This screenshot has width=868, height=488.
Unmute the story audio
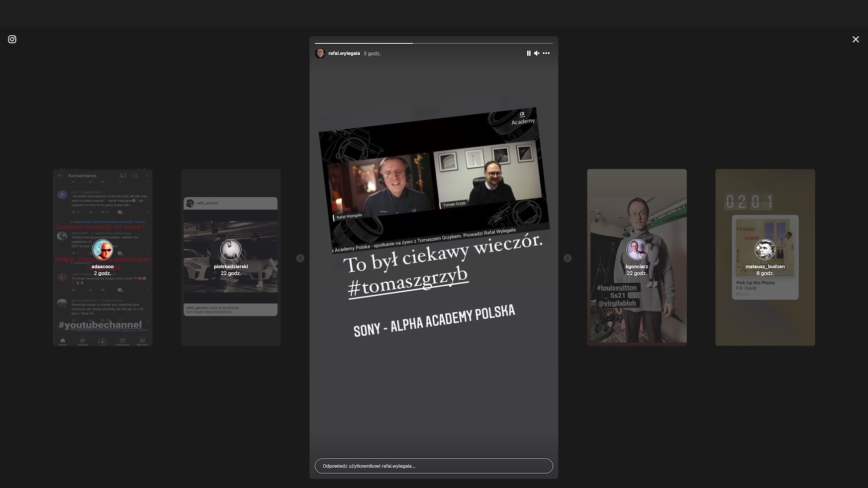[537, 53]
